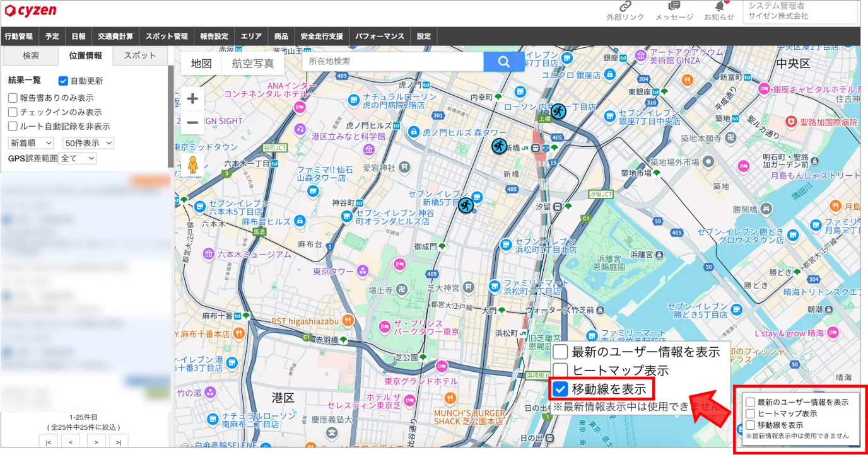Open the 商品 menu
This screenshot has width=868, height=455.
(x=281, y=36)
